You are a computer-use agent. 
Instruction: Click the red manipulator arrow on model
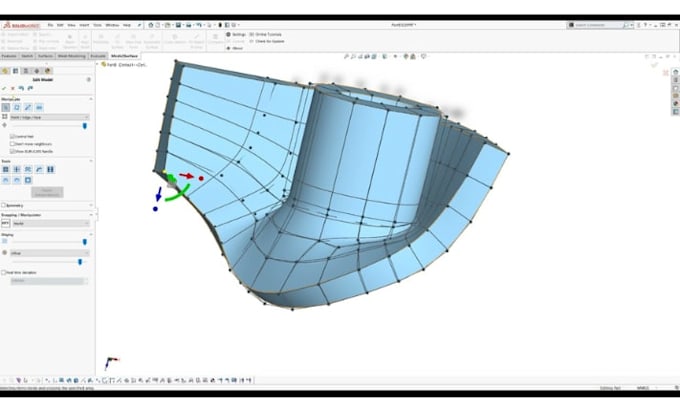click(186, 176)
